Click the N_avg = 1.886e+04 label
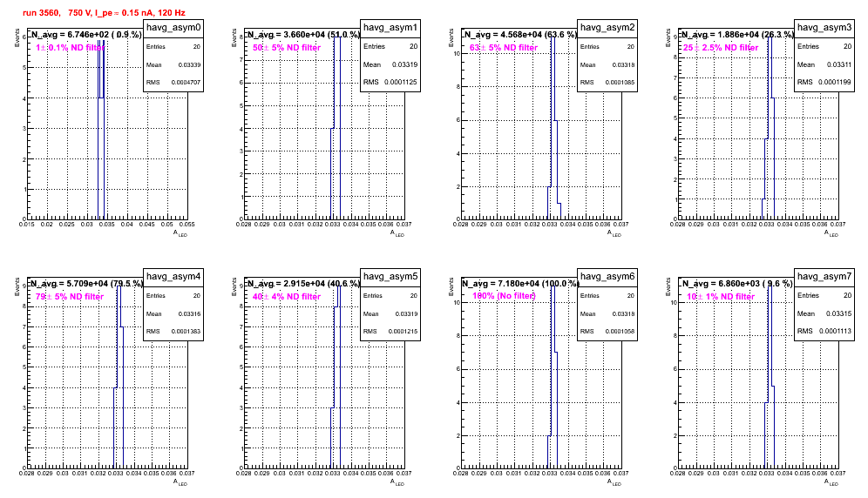The image size is (868, 498). pos(737,35)
